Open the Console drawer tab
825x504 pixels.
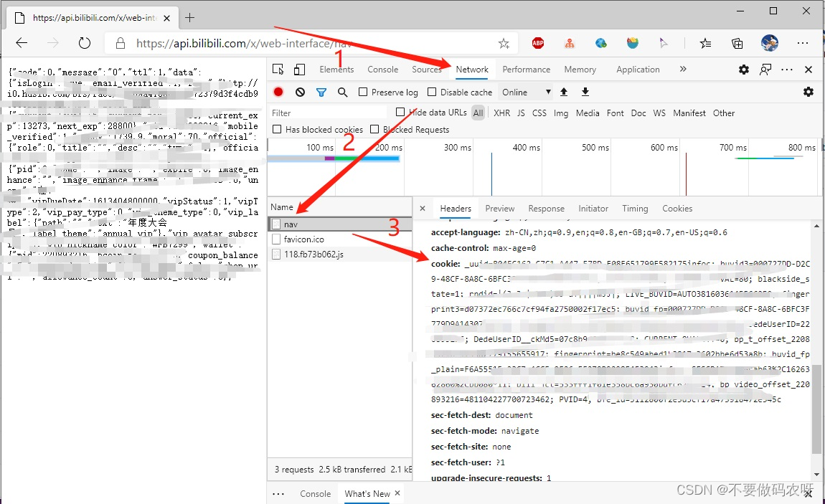(x=316, y=493)
